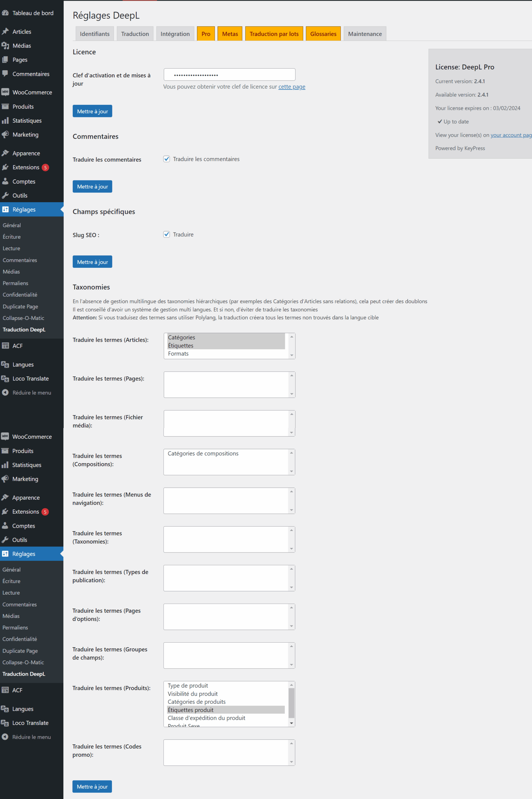The image size is (532, 799).
Task: Switch to the Glossaries tab
Action: [x=323, y=34]
